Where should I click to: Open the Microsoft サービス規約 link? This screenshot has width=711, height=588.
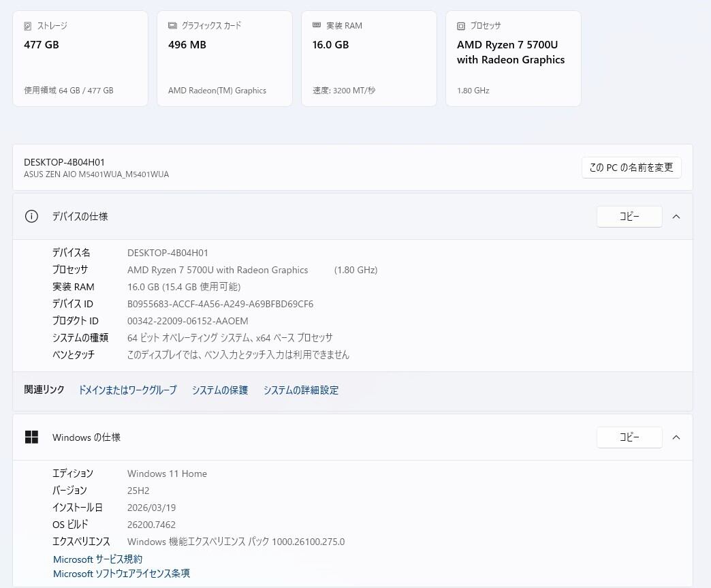97,559
